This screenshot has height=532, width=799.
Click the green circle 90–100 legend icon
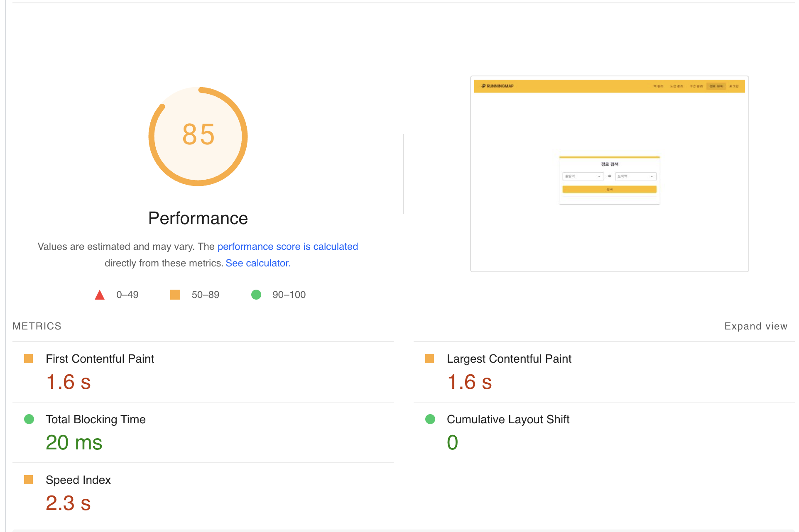(x=256, y=295)
